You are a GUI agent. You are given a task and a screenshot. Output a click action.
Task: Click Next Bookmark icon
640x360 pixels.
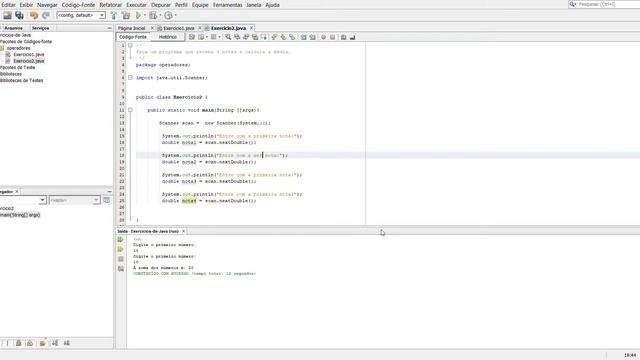pyautogui.click(x=283, y=37)
